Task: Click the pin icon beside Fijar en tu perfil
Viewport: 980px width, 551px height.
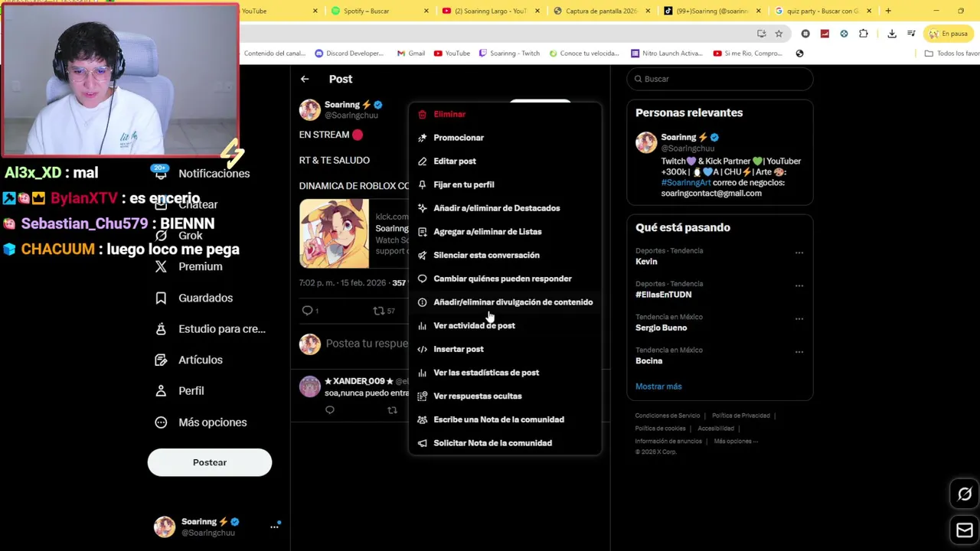Action: pyautogui.click(x=422, y=184)
